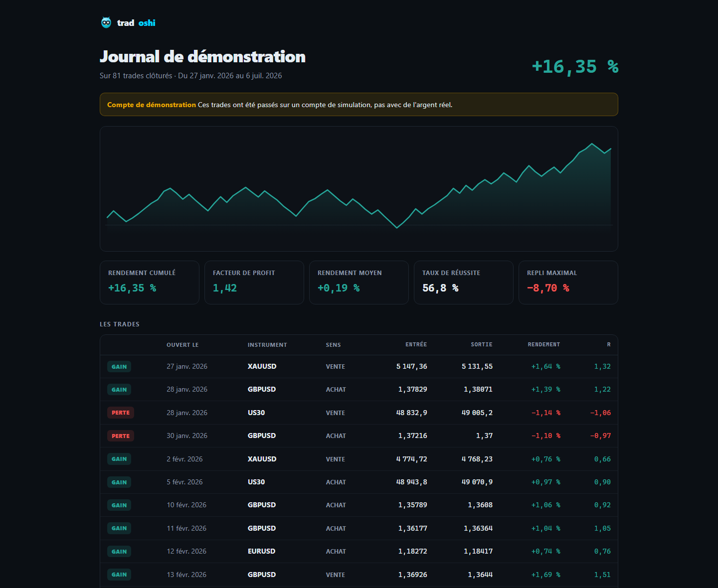This screenshot has height=588, width=718.
Task: Click the Sens column header
Action: tap(334, 345)
